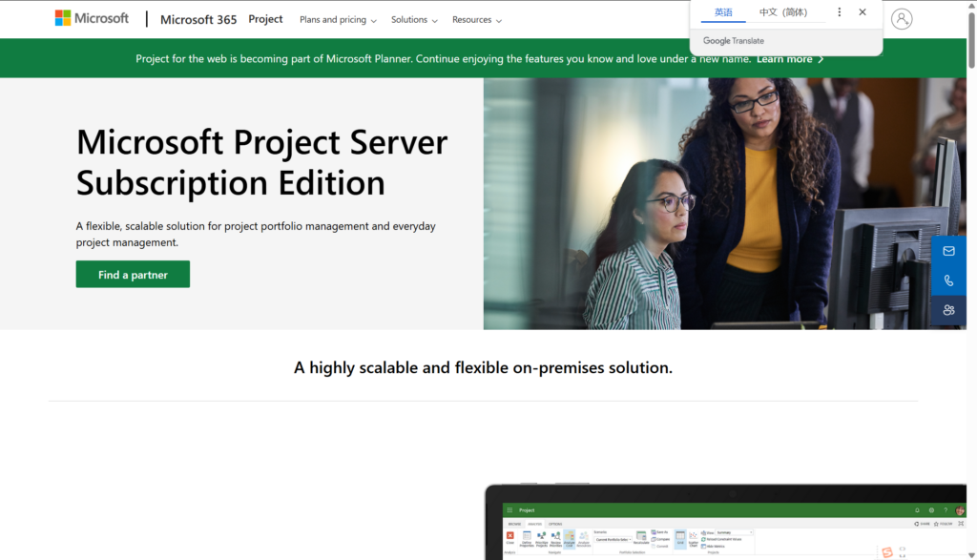Open the chat with sales people icon
Screen dimensions: 977x560
tap(948, 310)
